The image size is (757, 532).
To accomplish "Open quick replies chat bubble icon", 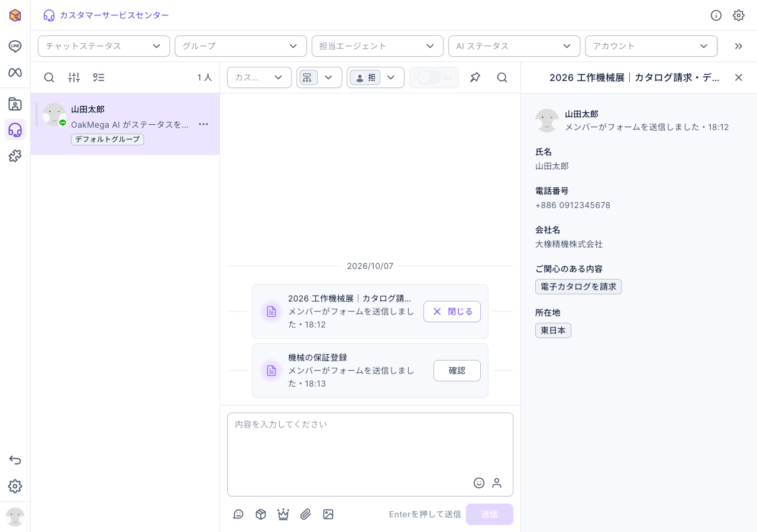I will tap(238, 514).
